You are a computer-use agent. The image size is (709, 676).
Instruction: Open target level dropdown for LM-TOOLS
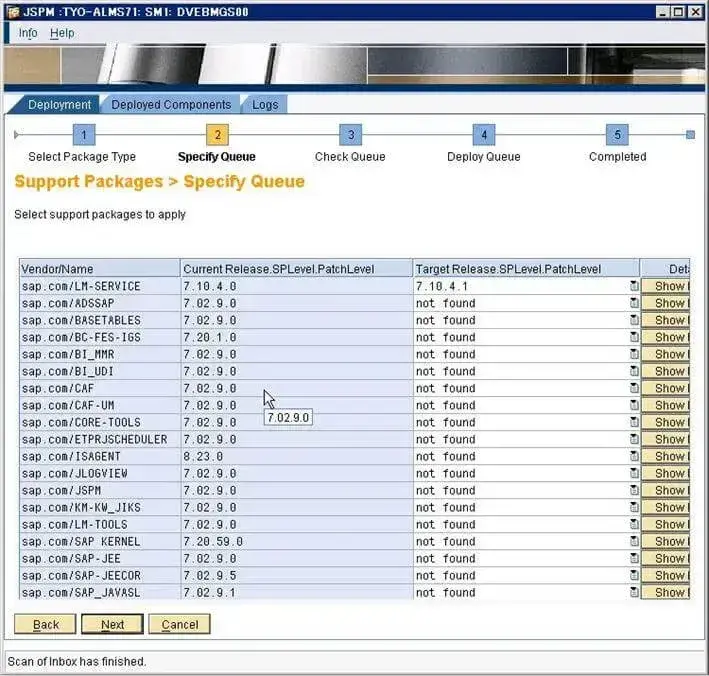tap(634, 525)
